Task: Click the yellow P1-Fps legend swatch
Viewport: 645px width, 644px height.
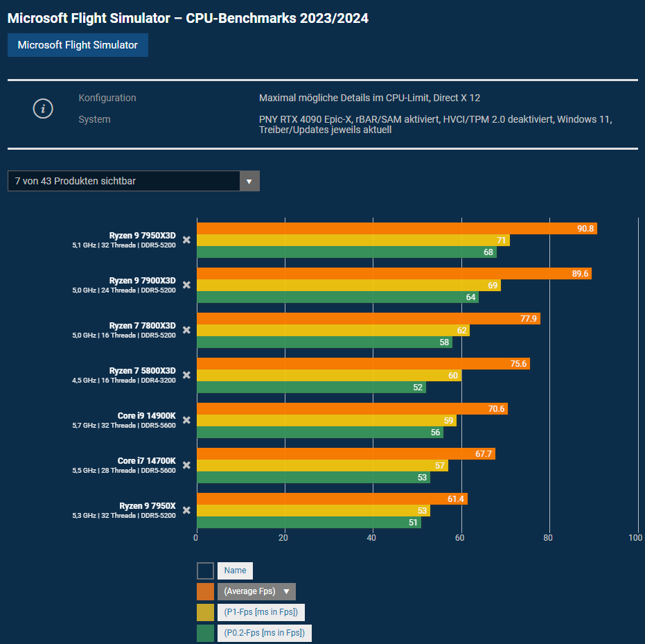Action: point(205,612)
